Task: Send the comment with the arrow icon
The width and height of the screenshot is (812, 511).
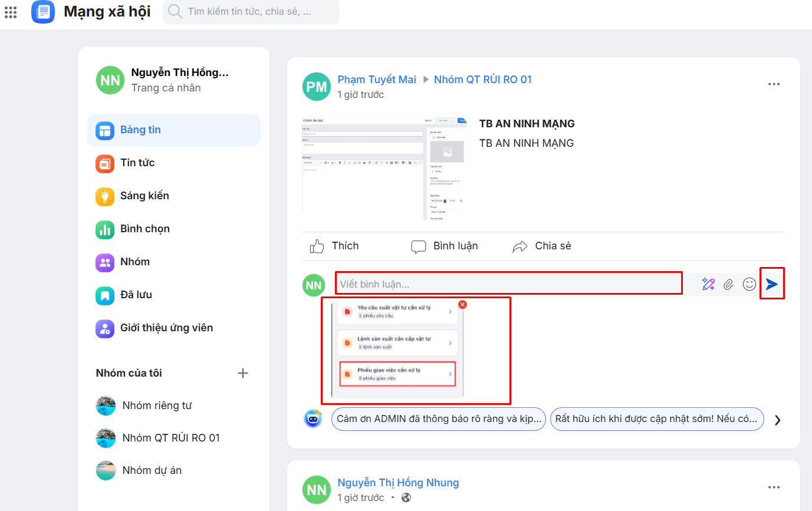Action: [x=772, y=284]
